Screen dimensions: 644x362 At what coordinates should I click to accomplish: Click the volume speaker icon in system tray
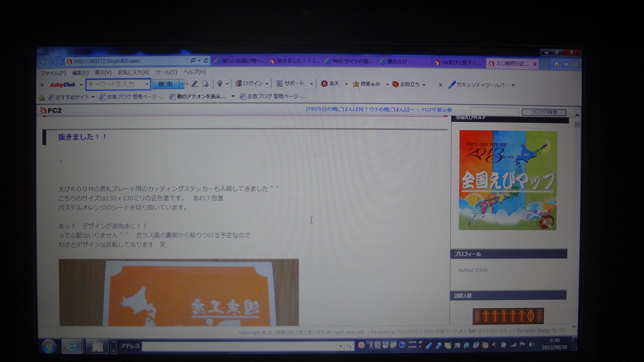(532, 344)
